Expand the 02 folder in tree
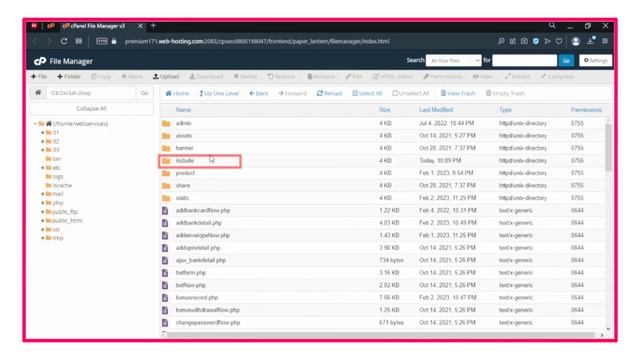The width and height of the screenshot is (640, 360). [x=42, y=141]
